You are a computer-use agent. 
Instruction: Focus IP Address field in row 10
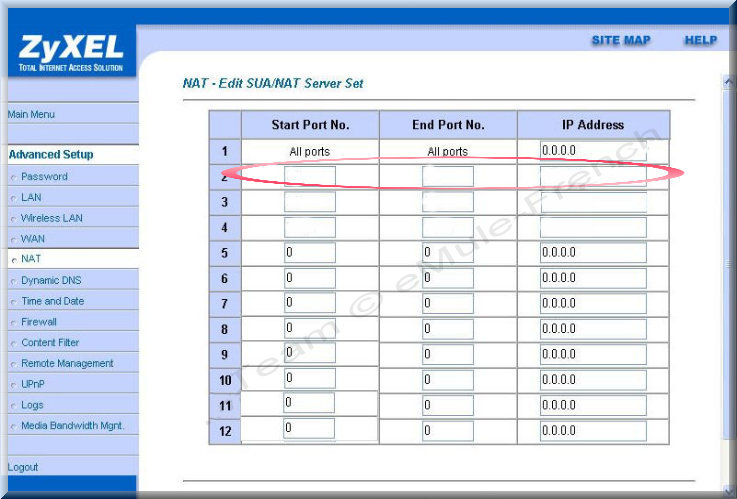click(593, 380)
